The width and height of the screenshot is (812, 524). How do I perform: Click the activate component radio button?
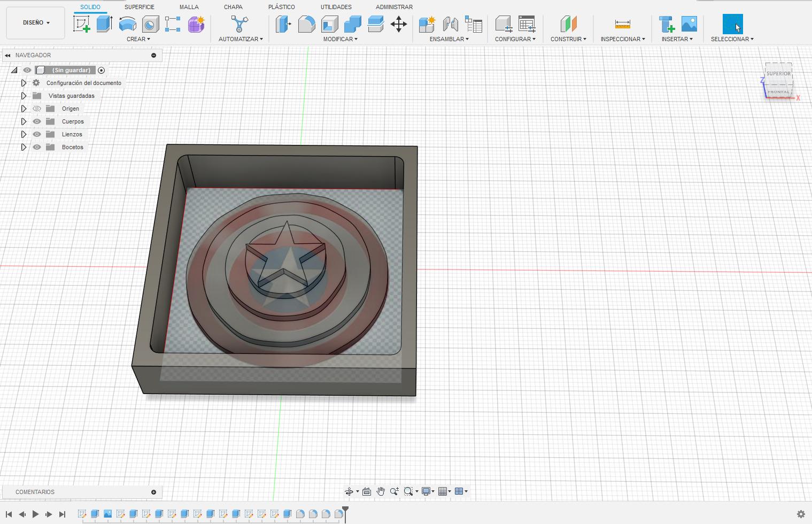(x=102, y=70)
